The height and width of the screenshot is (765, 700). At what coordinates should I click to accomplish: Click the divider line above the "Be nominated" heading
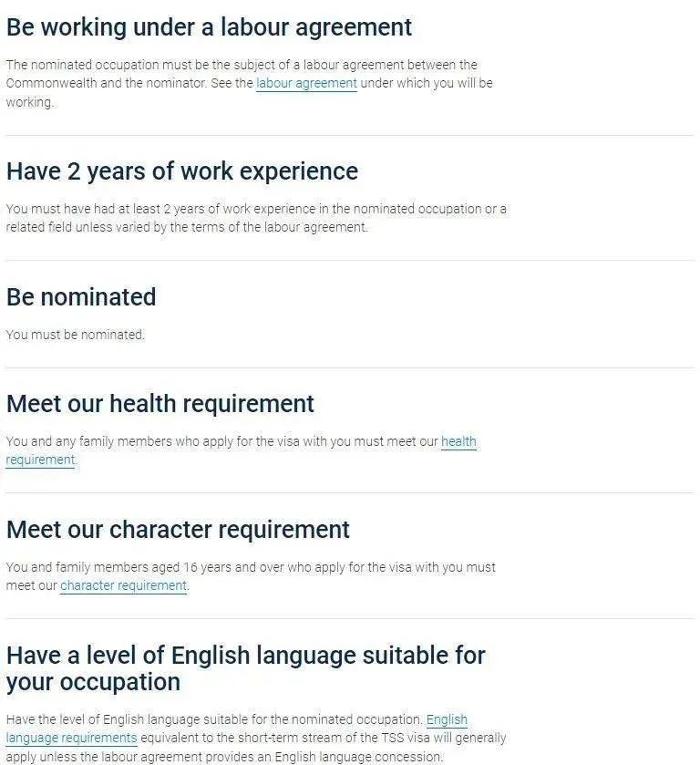point(350,261)
